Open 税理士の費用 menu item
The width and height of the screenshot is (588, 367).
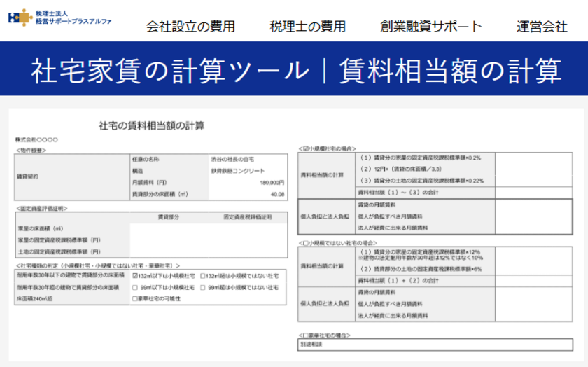[x=307, y=27]
